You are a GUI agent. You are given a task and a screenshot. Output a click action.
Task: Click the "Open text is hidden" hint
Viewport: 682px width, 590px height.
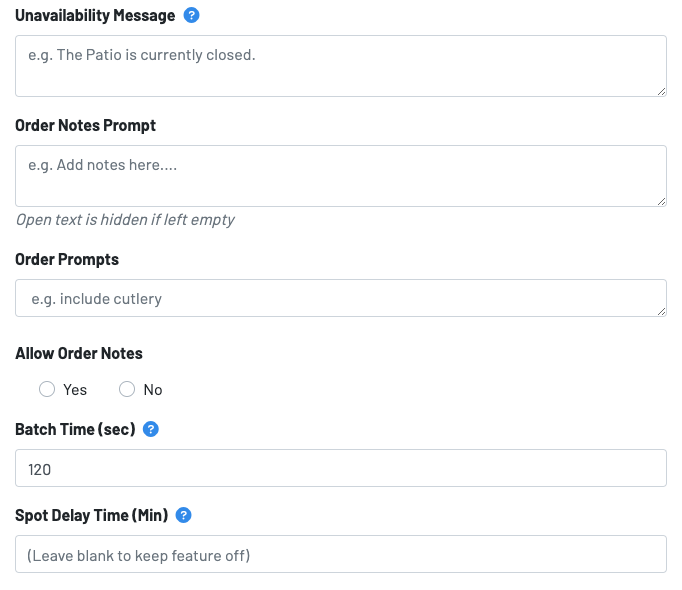(125, 220)
